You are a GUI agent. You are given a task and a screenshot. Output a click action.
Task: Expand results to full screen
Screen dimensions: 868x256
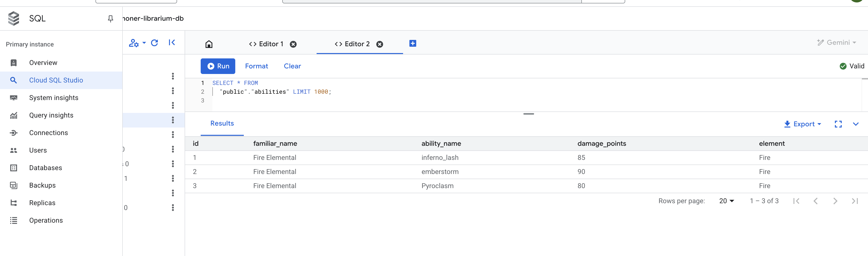tap(838, 124)
